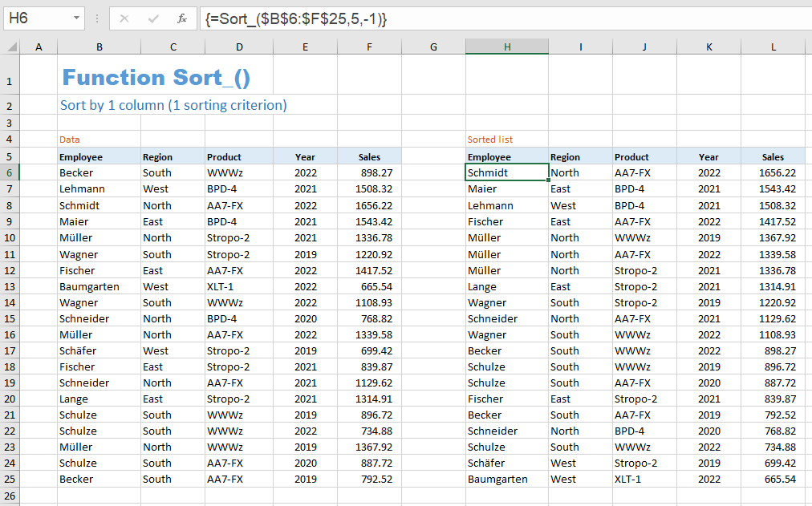812x506 pixels.
Task: Select column A header
Action: 39,47
